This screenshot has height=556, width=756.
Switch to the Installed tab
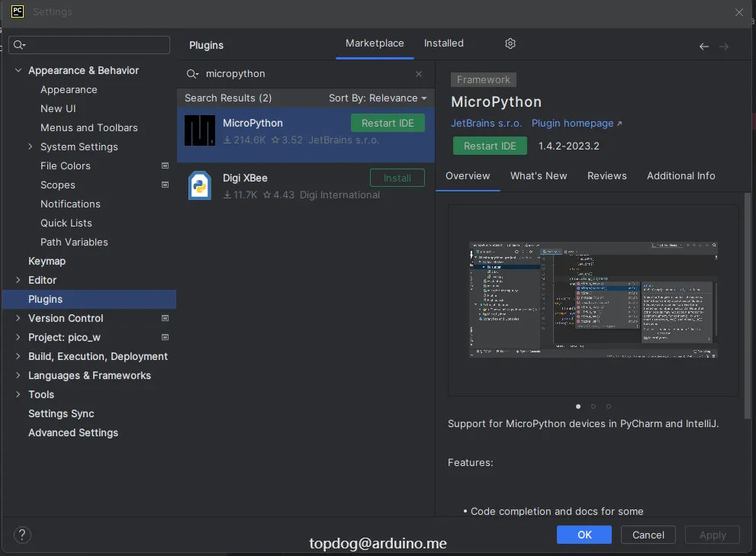pos(443,43)
